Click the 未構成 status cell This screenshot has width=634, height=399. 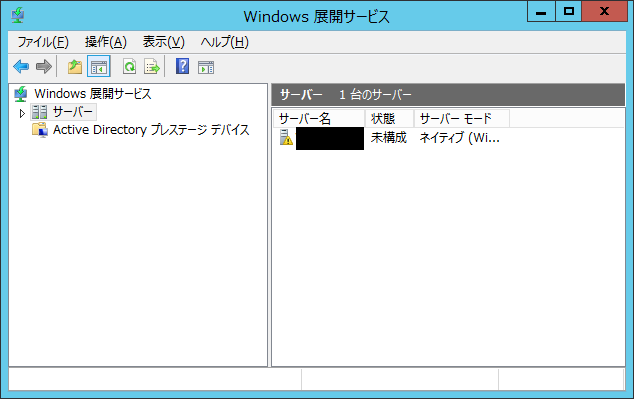pos(389,138)
